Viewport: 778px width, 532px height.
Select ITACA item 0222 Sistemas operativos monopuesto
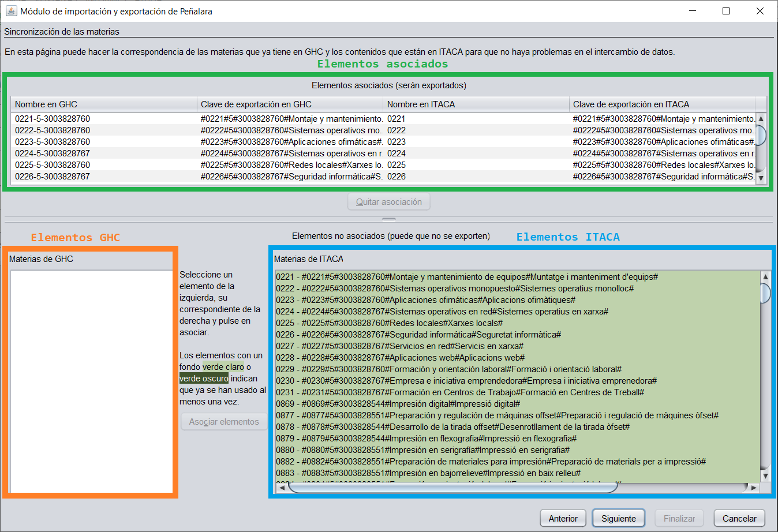tap(518, 289)
